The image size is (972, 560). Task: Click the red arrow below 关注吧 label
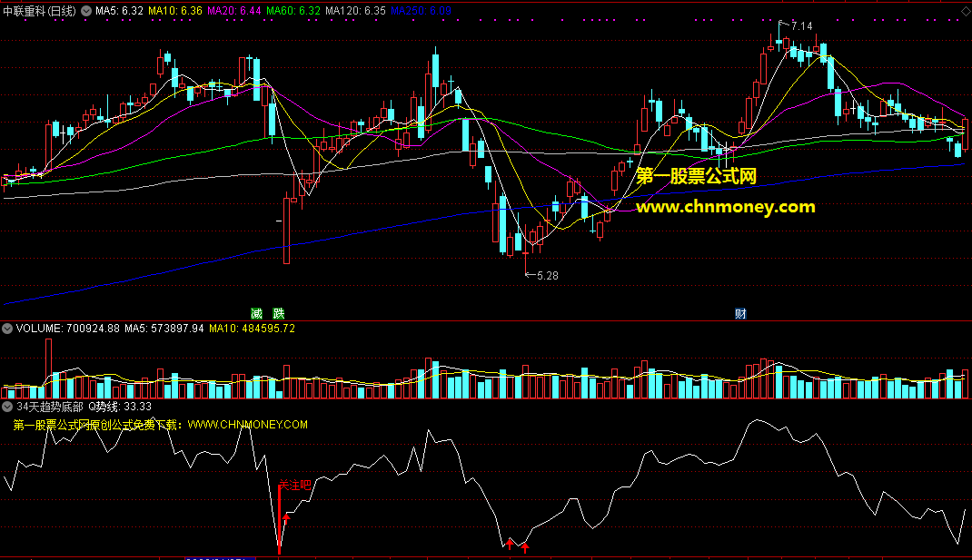coord(286,518)
